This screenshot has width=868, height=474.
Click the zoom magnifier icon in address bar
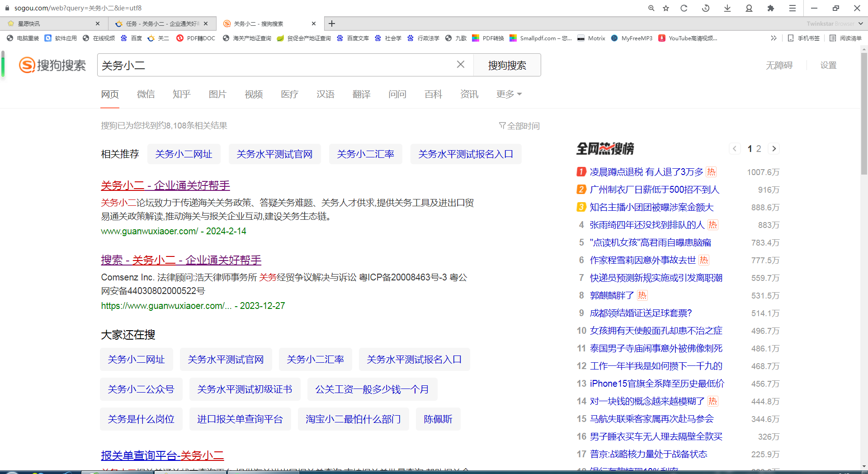coord(651,8)
